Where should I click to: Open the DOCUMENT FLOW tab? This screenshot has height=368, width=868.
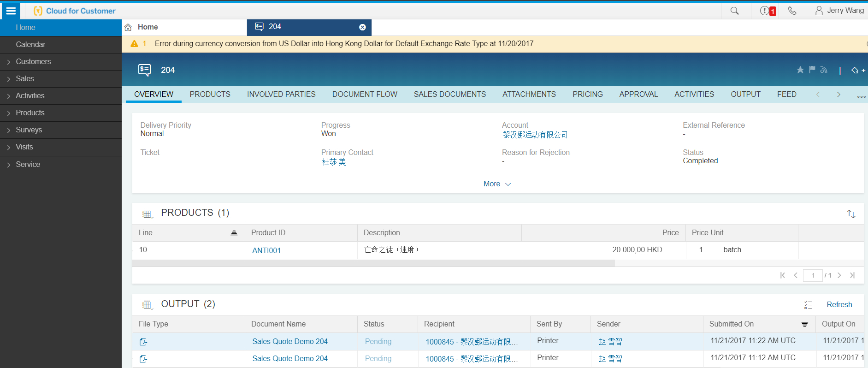pos(365,94)
